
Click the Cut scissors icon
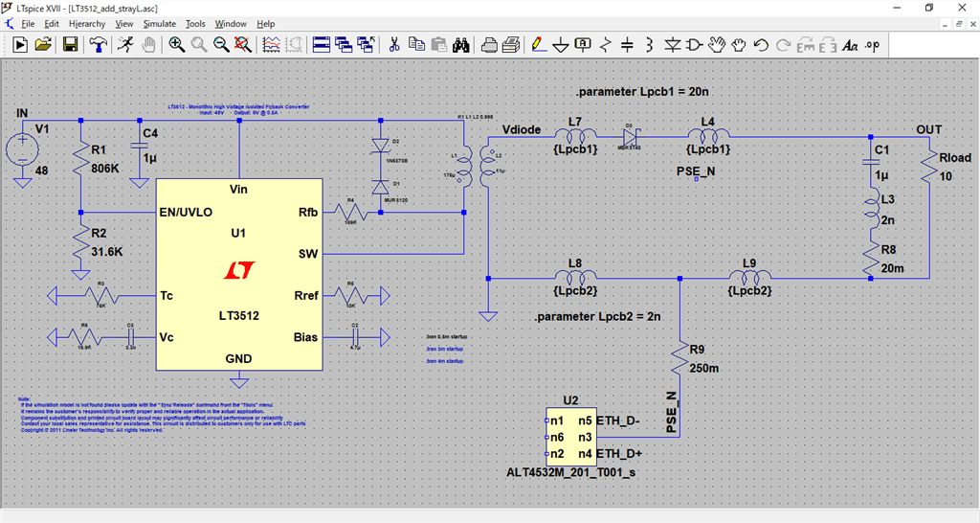393,44
